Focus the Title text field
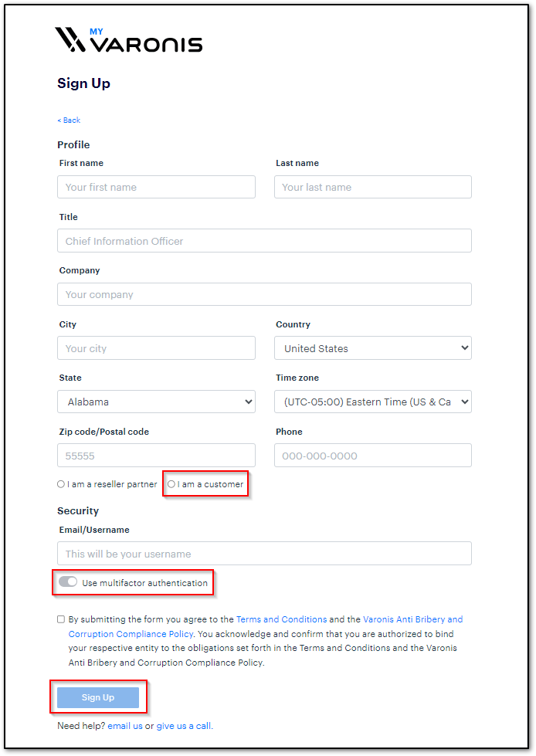 [264, 241]
